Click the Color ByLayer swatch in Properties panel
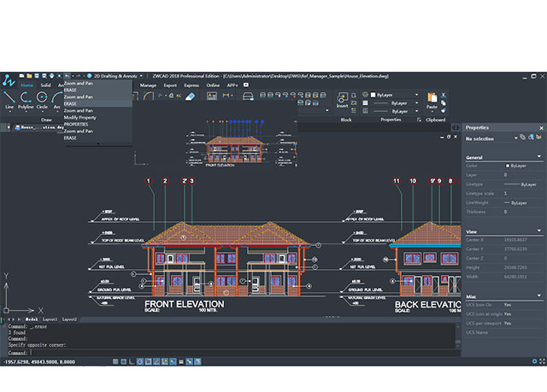547x392 pixels. [x=508, y=166]
